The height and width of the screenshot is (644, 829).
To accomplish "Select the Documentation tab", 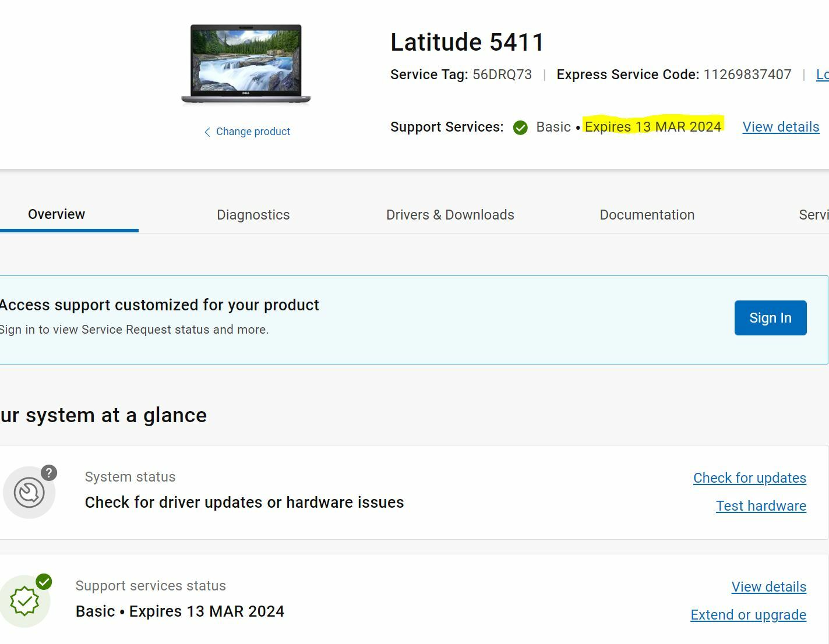I will tap(647, 215).
